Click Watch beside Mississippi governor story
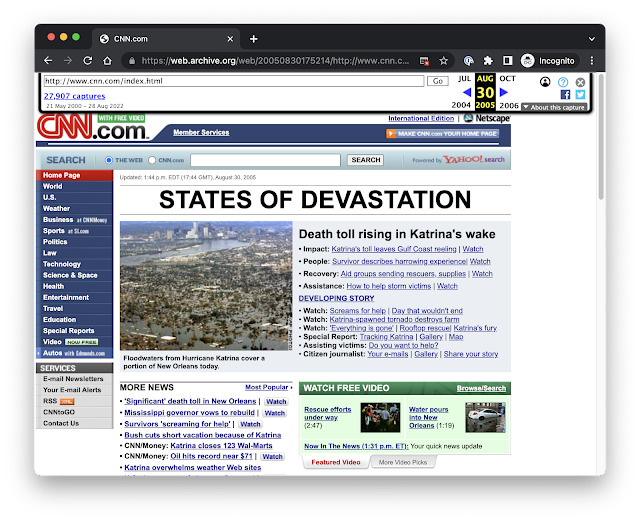 (x=275, y=413)
